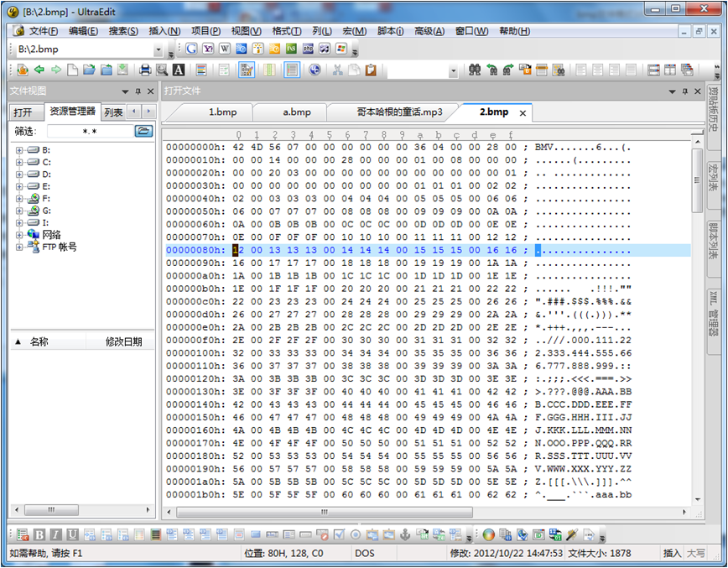The width and height of the screenshot is (728, 568).
Task: Click the HTML bold B icon
Action: click(x=39, y=535)
